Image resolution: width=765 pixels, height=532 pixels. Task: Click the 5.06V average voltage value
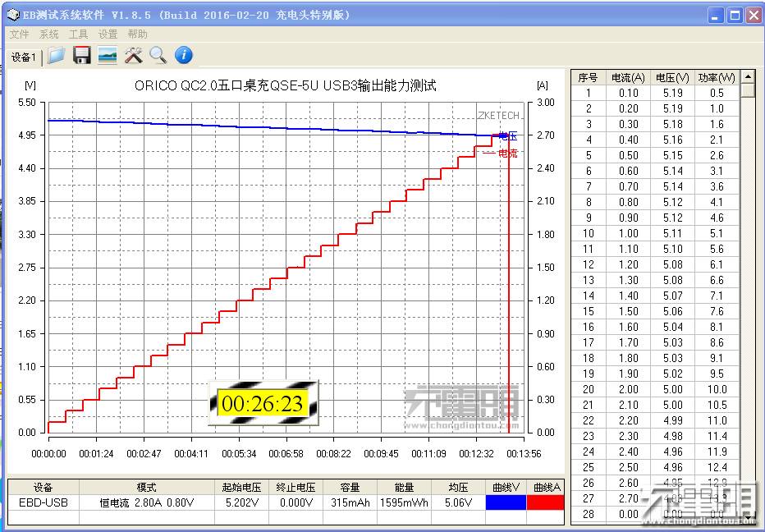(x=458, y=502)
